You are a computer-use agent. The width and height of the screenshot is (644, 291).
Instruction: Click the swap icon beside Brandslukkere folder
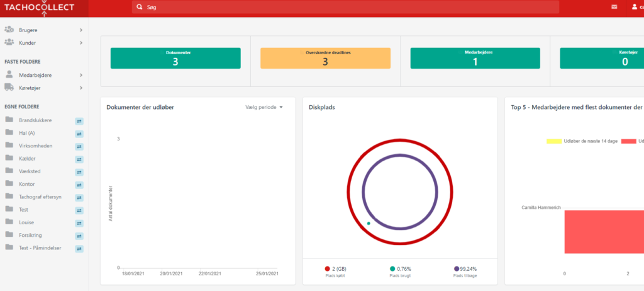[x=79, y=120]
